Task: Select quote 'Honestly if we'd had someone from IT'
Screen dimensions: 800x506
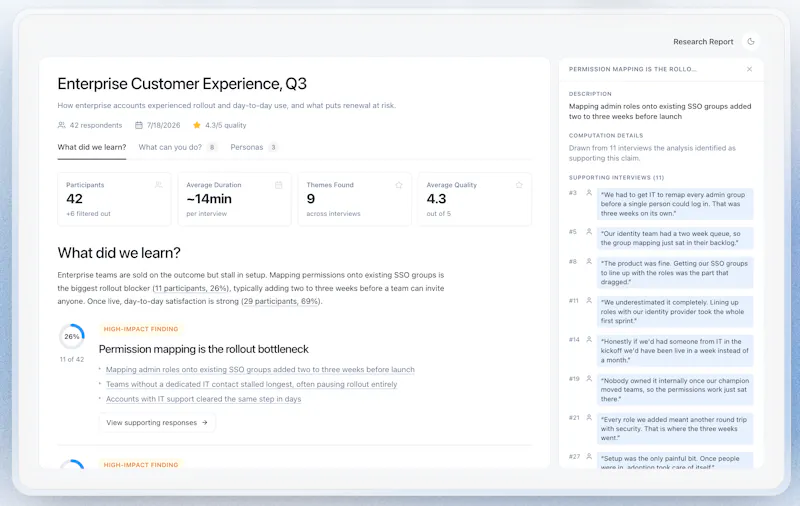Action: (675, 351)
